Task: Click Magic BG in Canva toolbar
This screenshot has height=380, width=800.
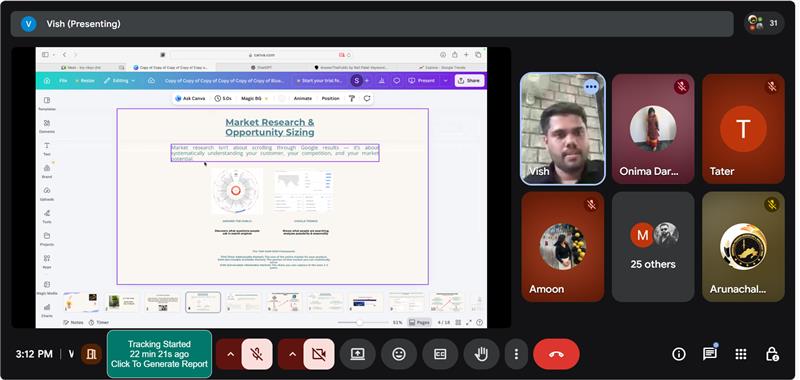Action: 254,98
